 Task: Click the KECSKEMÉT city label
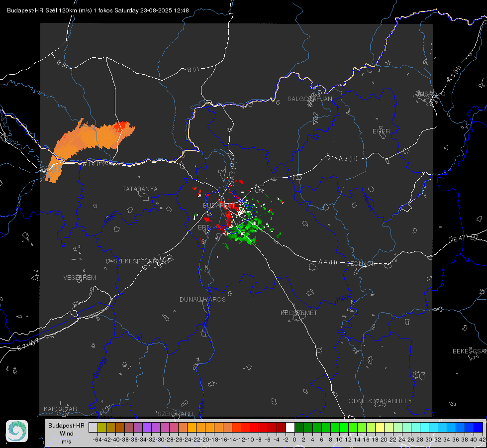coord(299,313)
